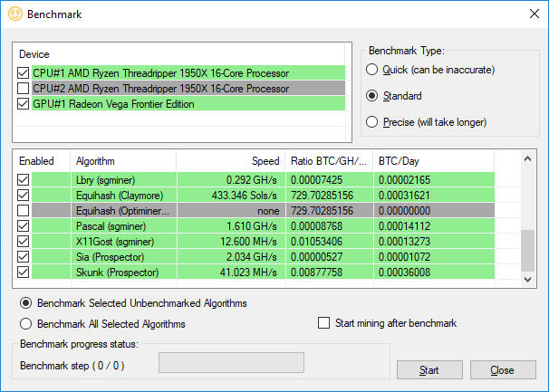Sort by BTC/Day column header

[434, 161]
